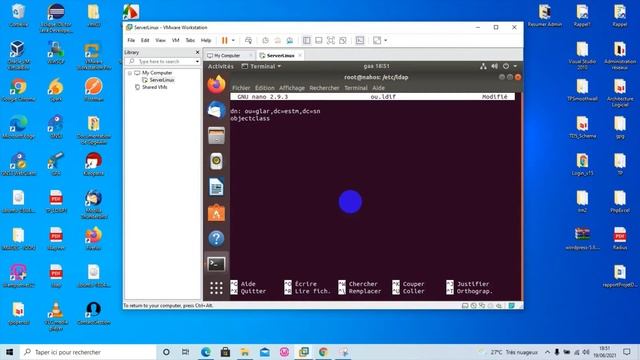Image resolution: width=640 pixels, height=360 pixels.
Task: Open the power options dropdown beside pause
Action: coord(233,40)
